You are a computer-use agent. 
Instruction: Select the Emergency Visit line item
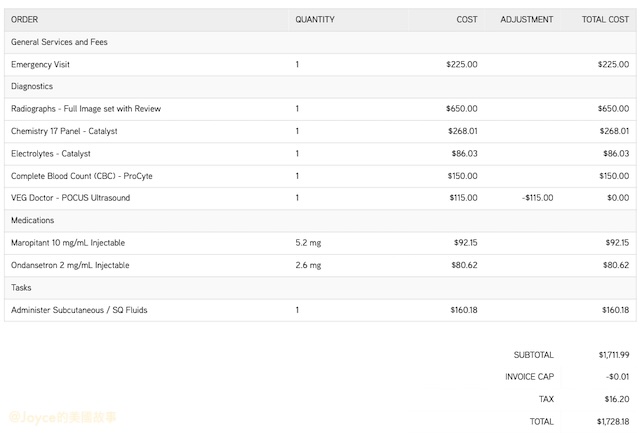(40, 65)
